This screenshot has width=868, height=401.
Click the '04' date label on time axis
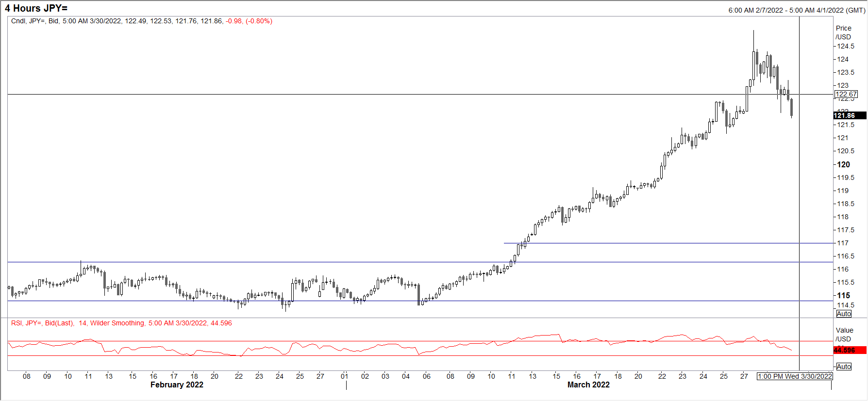point(406,376)
